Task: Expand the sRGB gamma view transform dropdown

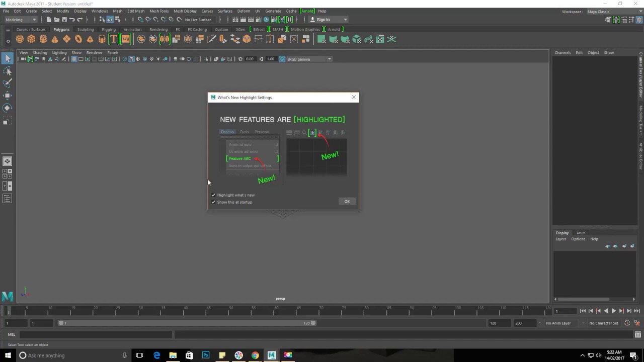Action: [330, 59]
